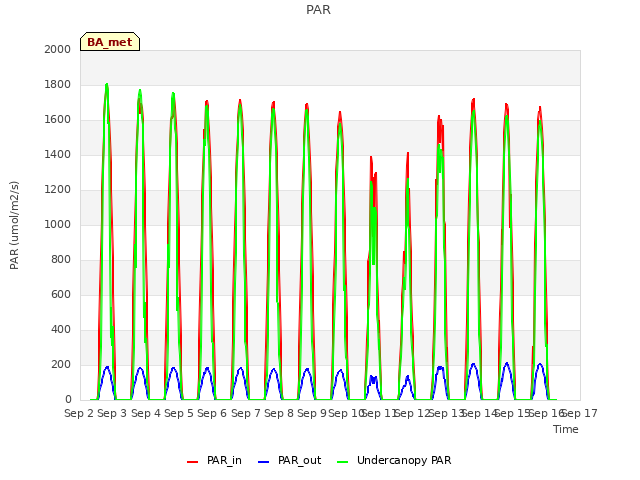Click the 1000 y-axis tick label

point(58,224)
